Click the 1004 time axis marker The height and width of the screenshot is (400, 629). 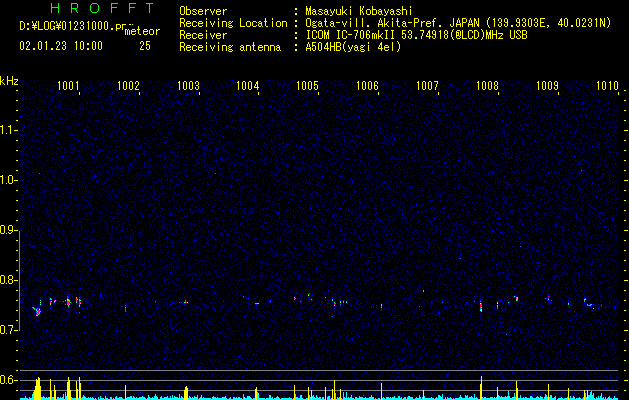[x=248, y=86]
